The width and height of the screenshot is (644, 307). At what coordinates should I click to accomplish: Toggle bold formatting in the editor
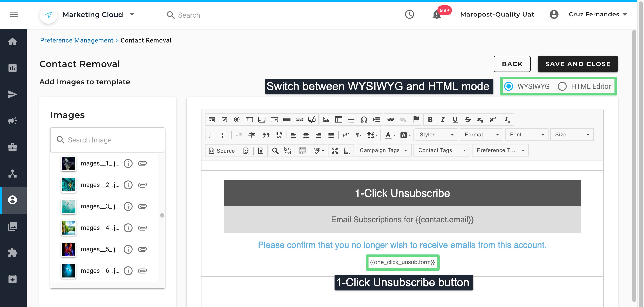[x=430, y=119]
